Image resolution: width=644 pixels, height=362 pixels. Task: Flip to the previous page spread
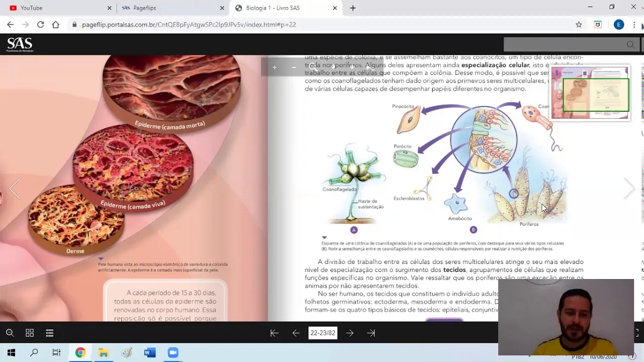[x=15, y=189]
